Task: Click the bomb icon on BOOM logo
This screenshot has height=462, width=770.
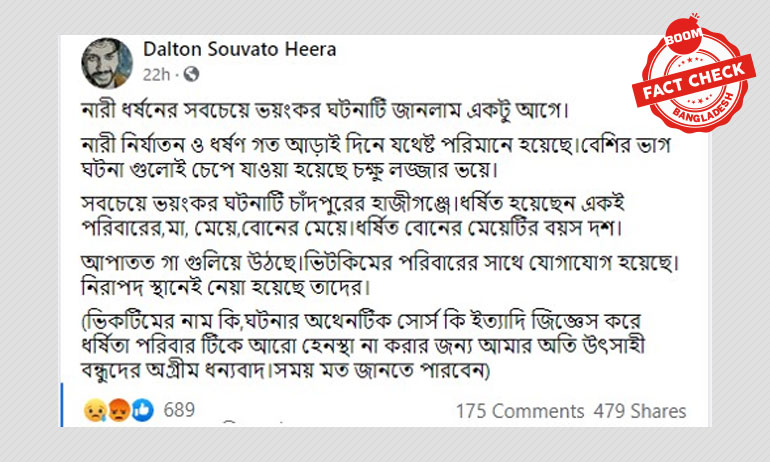Action: [x=684, y=35]
